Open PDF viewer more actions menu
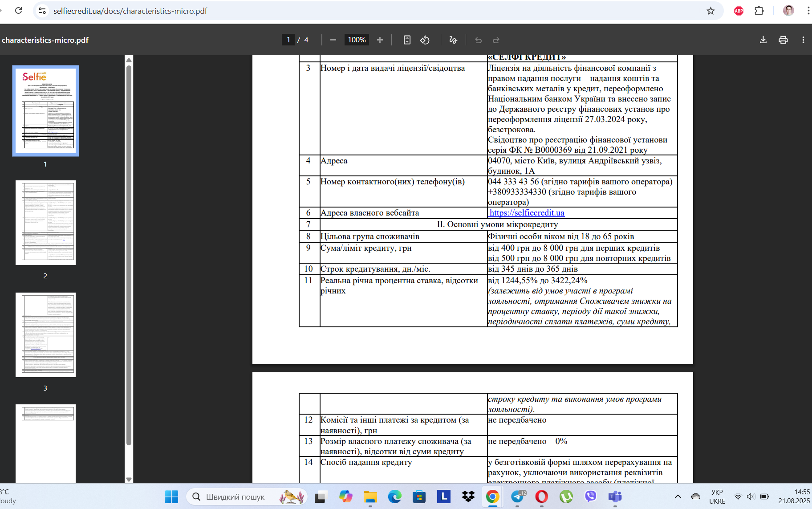This screenshot has height=509, width=812. pos(803,40)
